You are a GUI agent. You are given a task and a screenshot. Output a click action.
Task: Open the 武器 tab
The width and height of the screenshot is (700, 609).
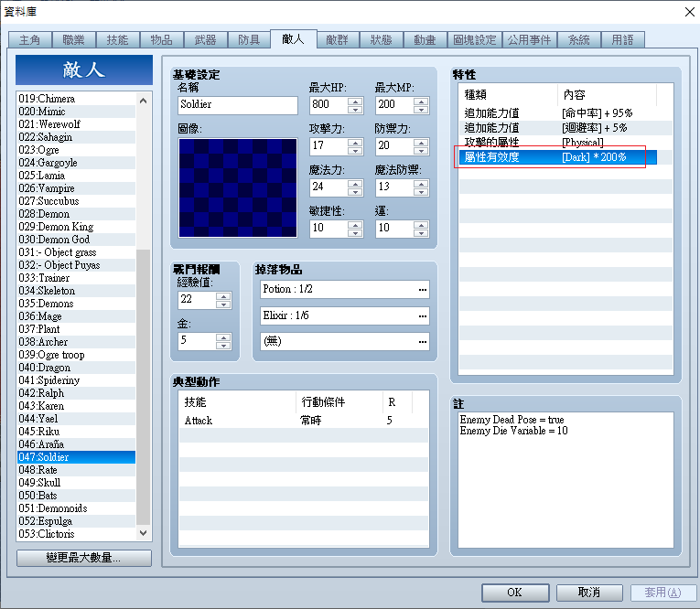205,40
